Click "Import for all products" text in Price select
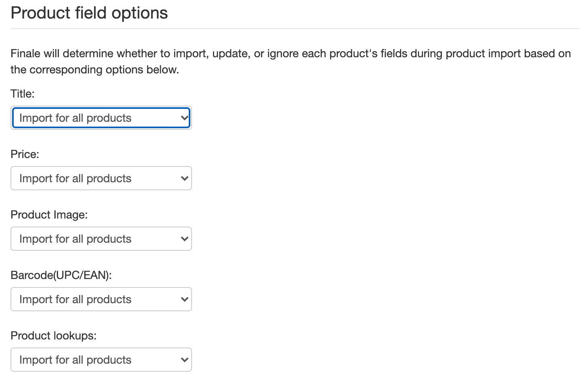The height and width of the screenshot is (383, 588). coord(75,178)
